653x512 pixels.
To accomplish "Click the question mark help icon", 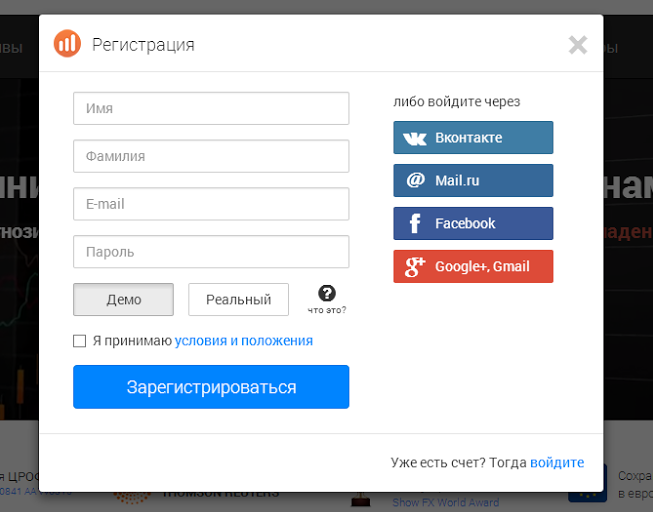I will pyautogui.click(x=327, y=293).
